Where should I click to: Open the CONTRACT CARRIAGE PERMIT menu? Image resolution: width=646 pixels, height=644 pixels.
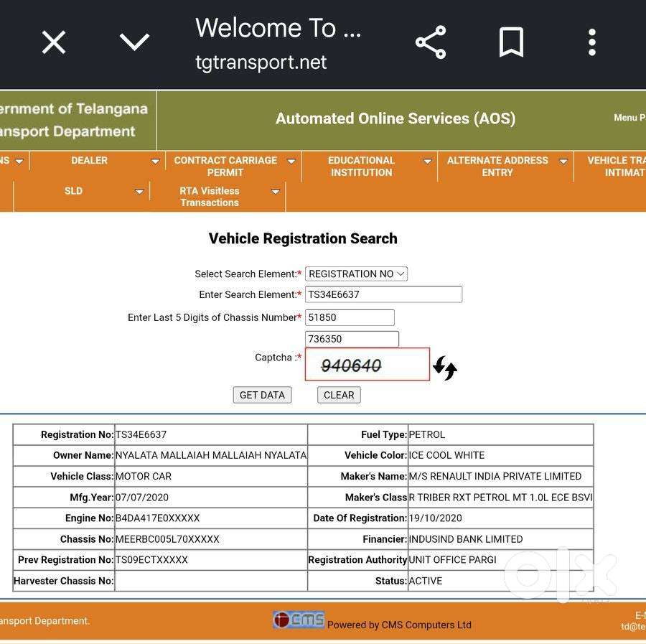(x=225, y=166)
